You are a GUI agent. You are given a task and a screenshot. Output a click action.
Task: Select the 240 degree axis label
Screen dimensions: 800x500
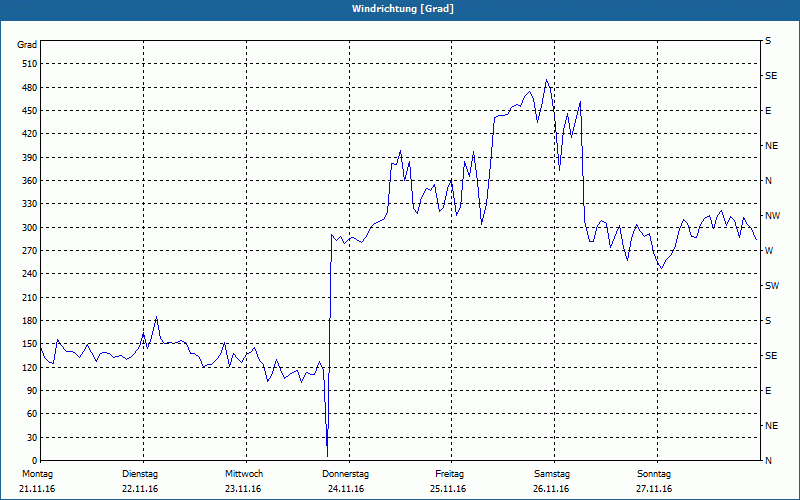(x=30, y=274)
